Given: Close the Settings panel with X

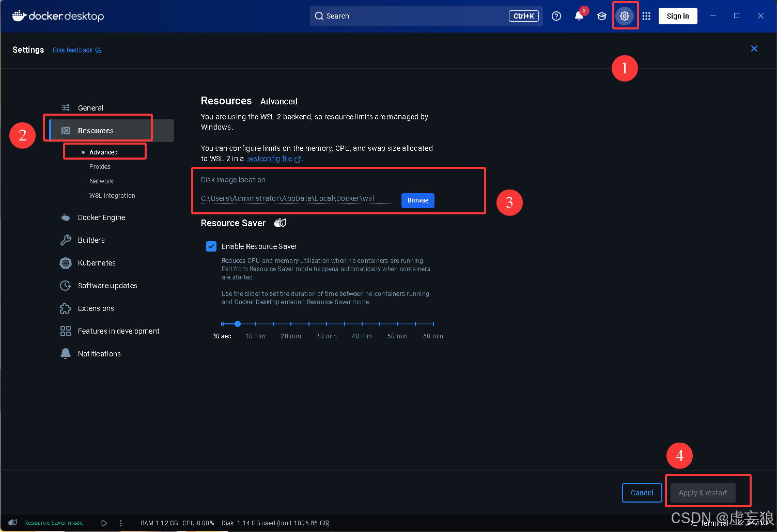Looking at the screenshot, I should click(754, 49).
